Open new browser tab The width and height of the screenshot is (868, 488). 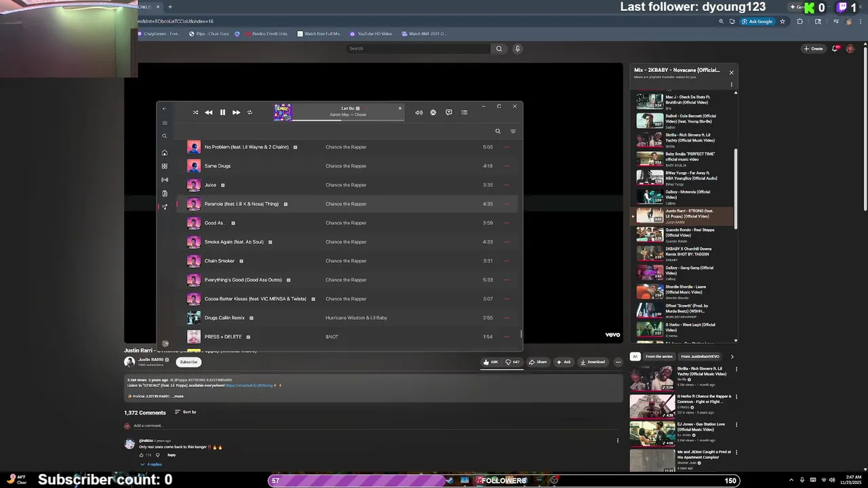170,7
